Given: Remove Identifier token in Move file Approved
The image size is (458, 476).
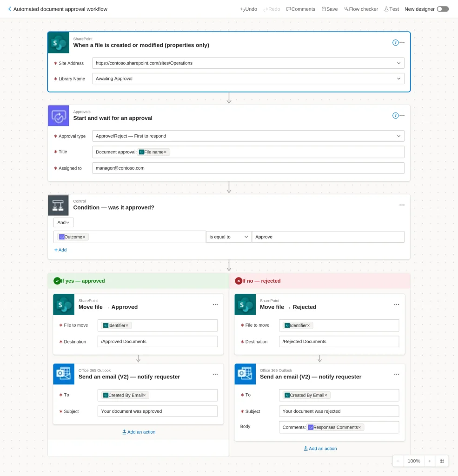Looking at the screenshot, I should (127, 325).
